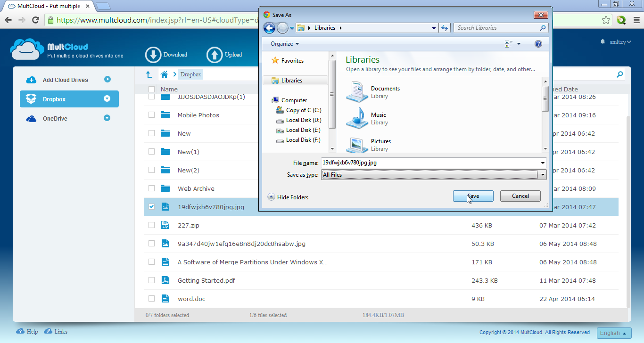Go up one folder level icon

coord(149,74)
